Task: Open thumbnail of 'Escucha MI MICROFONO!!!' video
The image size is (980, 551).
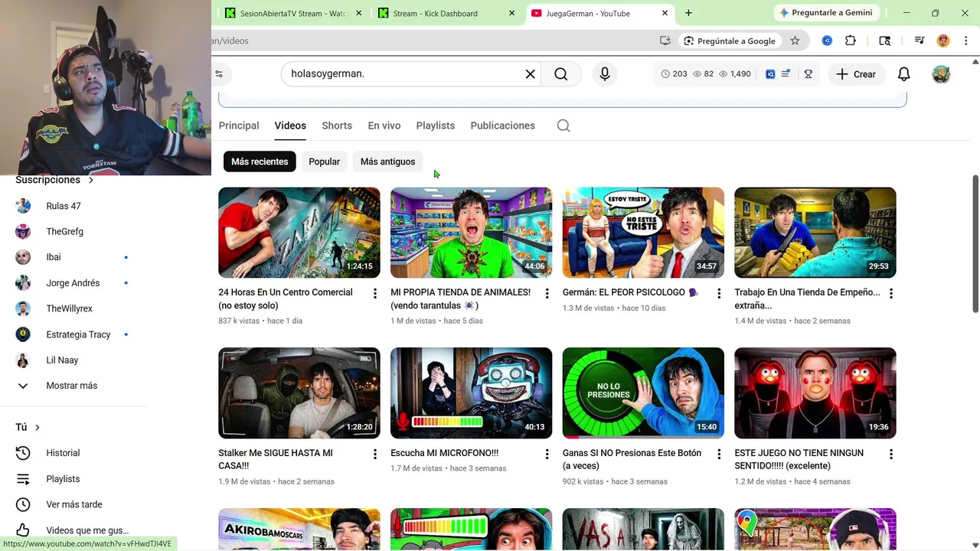Action: click(471, 393)
